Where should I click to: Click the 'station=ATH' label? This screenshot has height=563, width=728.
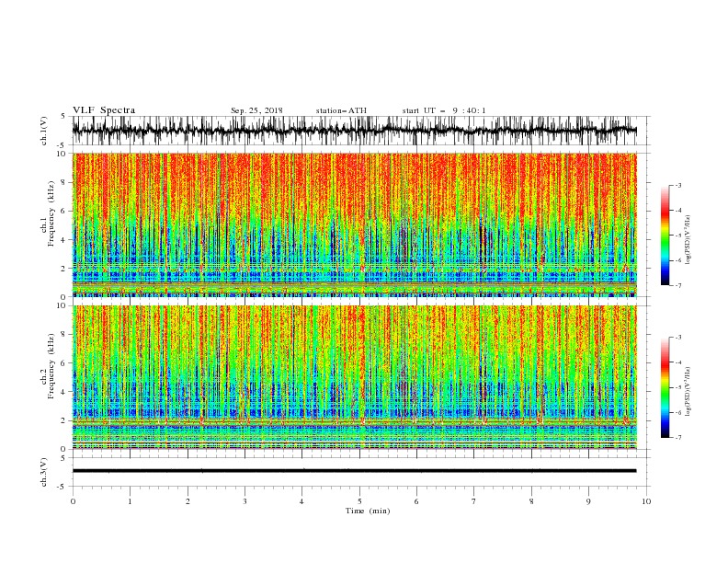[341, 110]
